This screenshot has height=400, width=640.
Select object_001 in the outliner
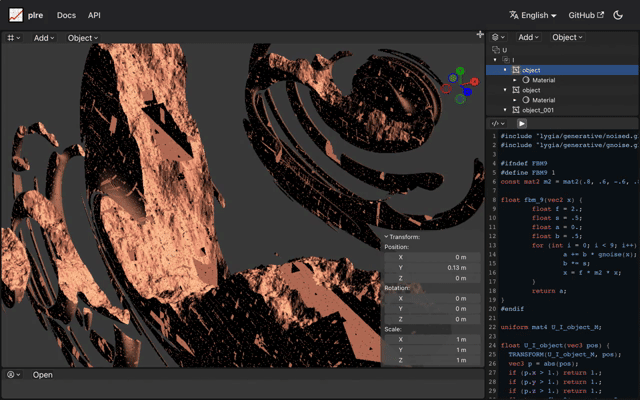538,110
